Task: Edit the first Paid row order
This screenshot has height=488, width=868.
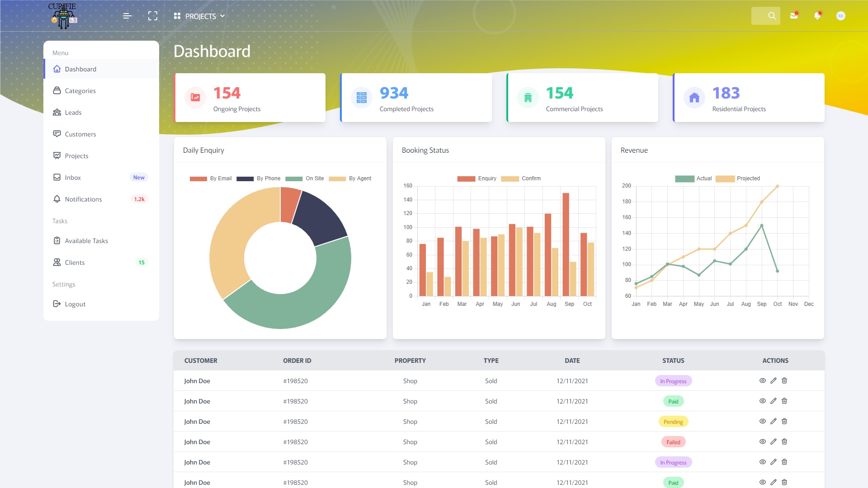Action: (774, 401)
